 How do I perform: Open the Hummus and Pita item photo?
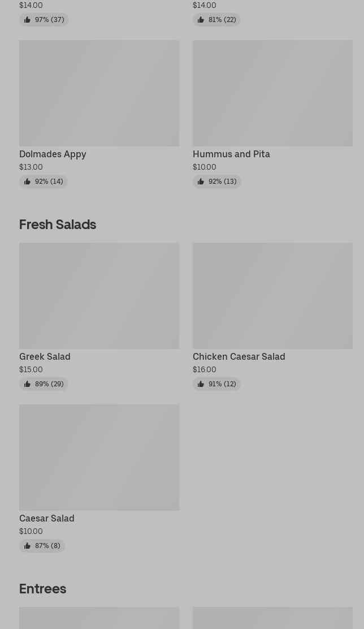(272, 93)
